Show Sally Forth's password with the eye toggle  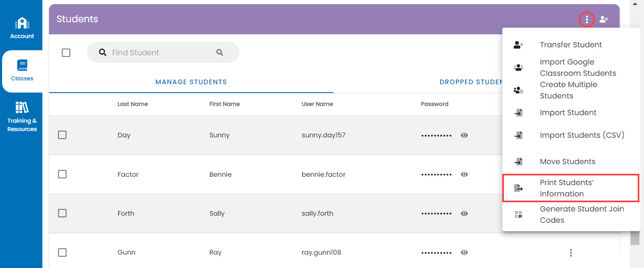(x=464, y=214)
